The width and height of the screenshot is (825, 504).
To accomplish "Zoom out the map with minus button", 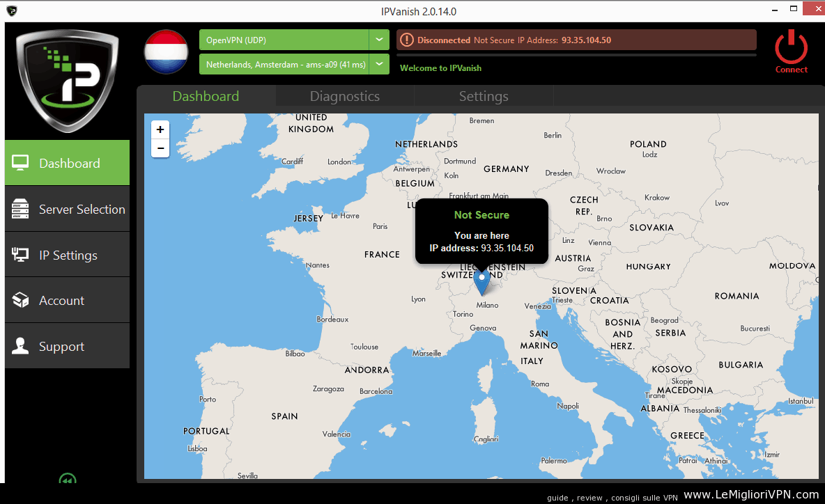I will pyautogui.click(x=160, y=148).
